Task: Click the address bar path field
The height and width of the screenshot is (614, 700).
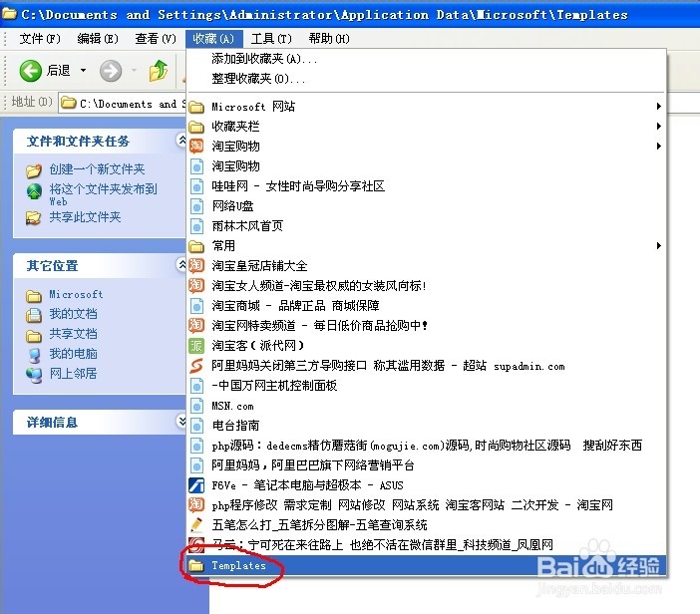Action: [123, 104]
